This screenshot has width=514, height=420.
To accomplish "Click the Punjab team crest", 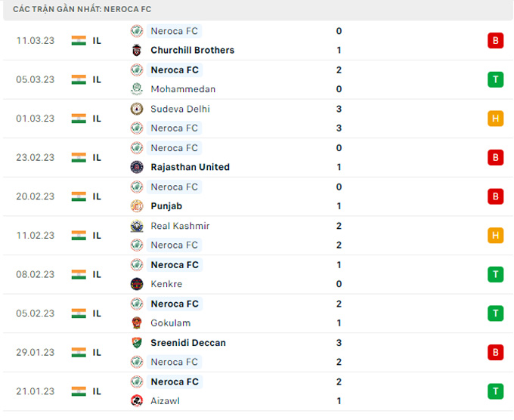I will click(137, 206).
